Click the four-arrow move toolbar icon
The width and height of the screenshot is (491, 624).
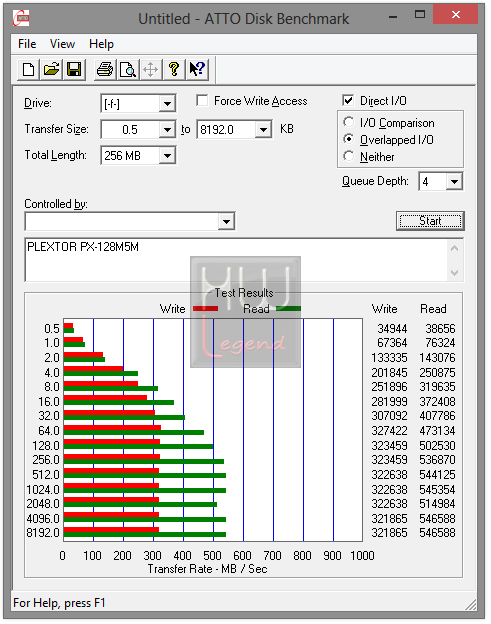[x=151, y=69]
